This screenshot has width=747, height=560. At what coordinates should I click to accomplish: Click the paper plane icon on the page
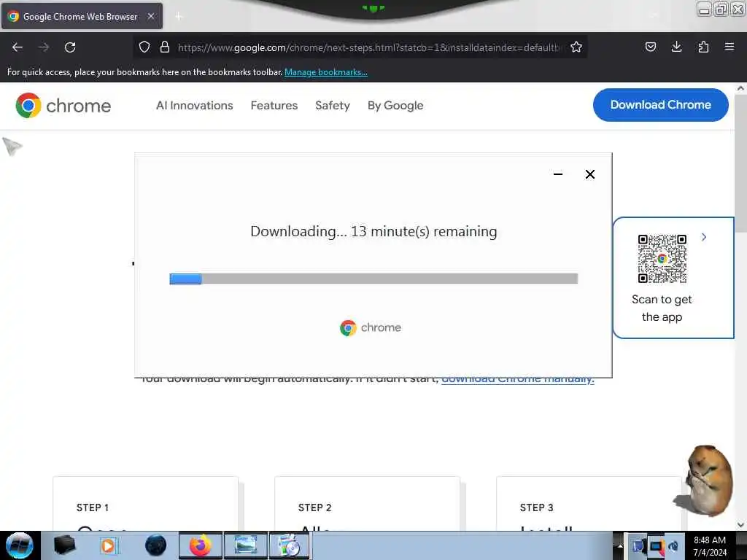[x=12, y=146]
